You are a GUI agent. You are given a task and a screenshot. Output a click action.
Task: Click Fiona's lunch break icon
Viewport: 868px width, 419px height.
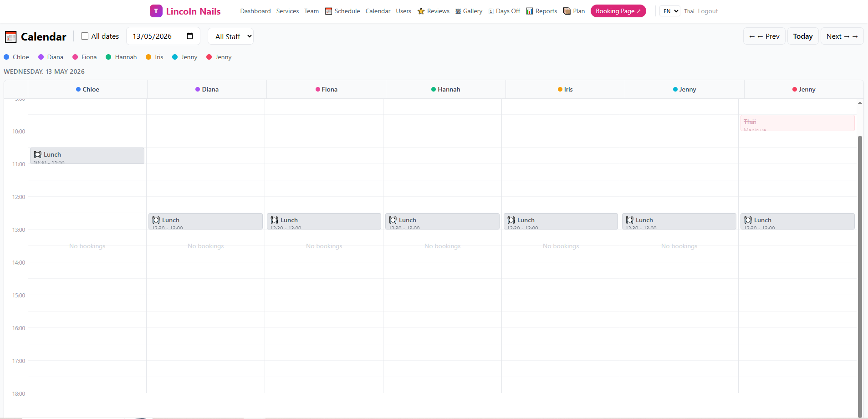click(x=275, y=220)
